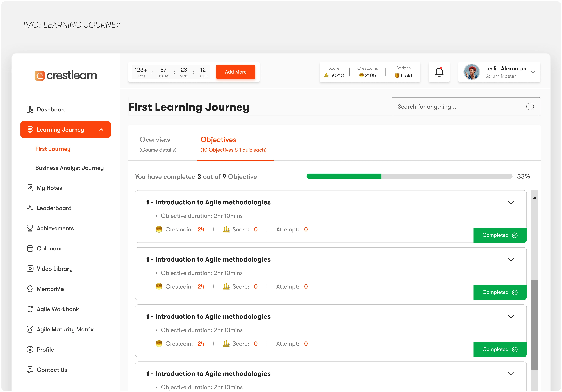Image resolution: width=562 pixels, height=392 pixels.
Task: Click the vertical scrollbar thumb
Action: 535,325
